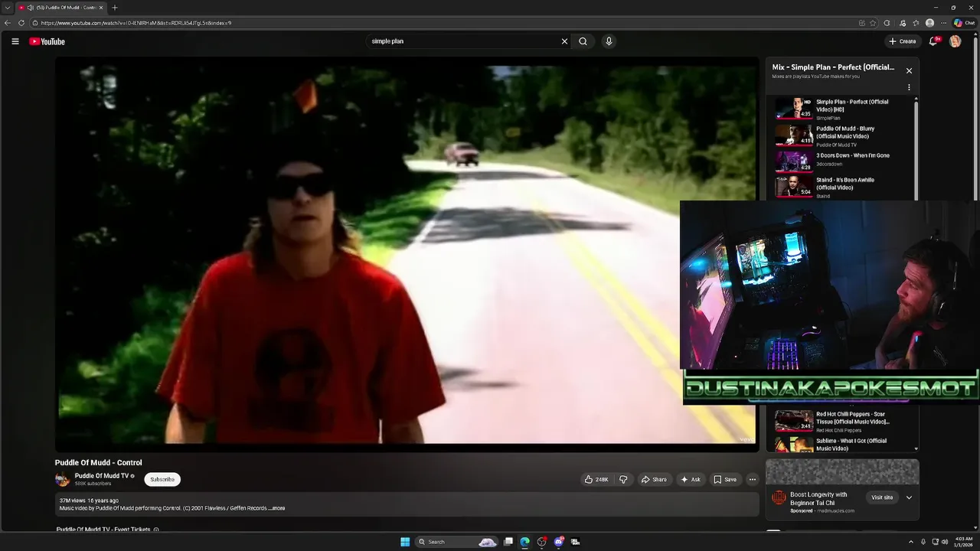Add this page to favorites
980x551 pixels.
873,23
